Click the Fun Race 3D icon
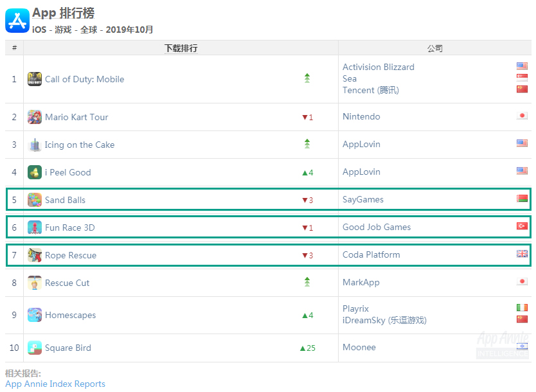The width and height of the screenshot is (536, 392). coord(35,227)
